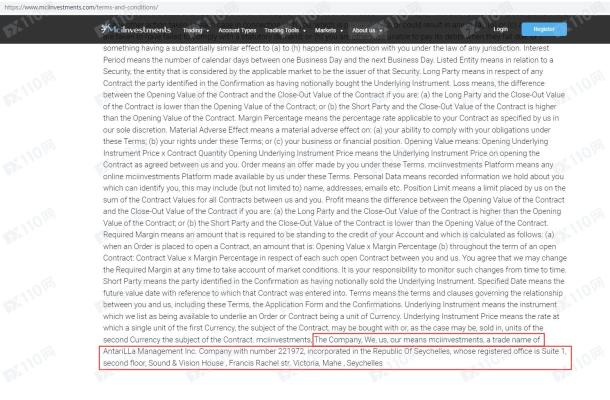Click the phrase 'Opening Value means'
The image size is (610, 400).
coord(442,141)
